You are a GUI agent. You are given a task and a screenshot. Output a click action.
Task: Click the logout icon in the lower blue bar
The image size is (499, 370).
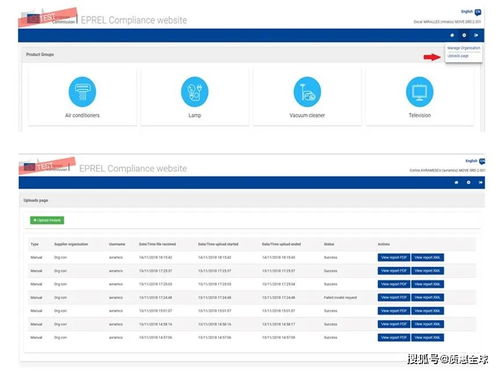480,182
